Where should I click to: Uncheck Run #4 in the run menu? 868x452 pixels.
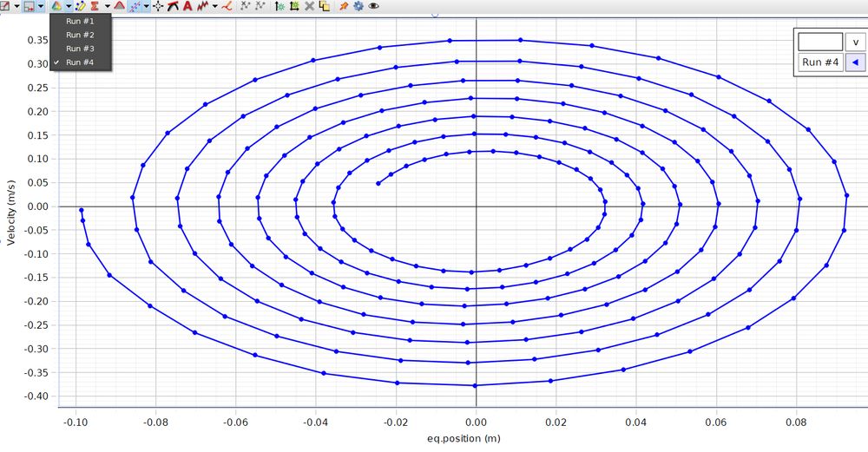click(81, 62)
